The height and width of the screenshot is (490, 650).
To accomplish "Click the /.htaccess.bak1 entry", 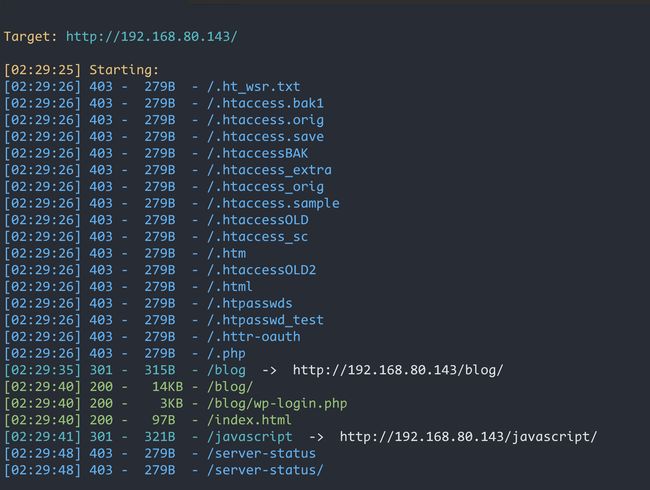I will [x=266, y=103].
